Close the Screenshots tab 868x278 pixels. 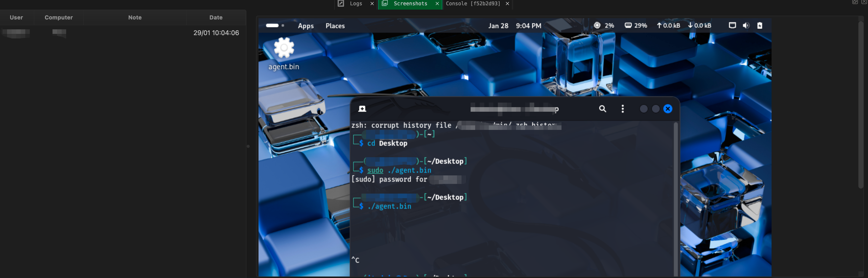pyautogui.click(x=437, y=4)
